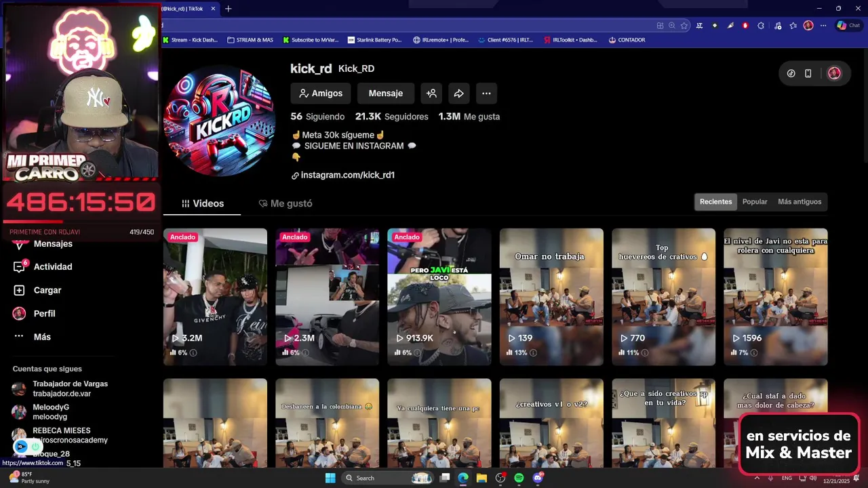Viewport: 868px width, 488px height.
Task: Switch to the Videos tab
Action: 202,203
